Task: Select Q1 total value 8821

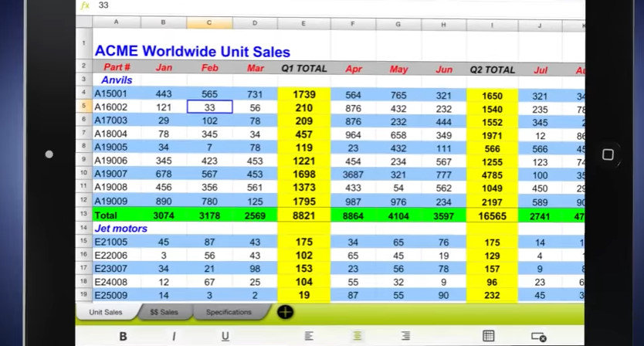Action: pyautogui.click(x=304, y=215)
